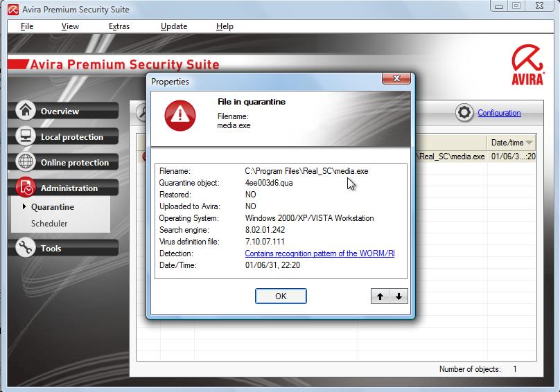This screenshot has height=392, width=560.
Task: Open the WORM detection pattern link
Action: coord(320,254)
